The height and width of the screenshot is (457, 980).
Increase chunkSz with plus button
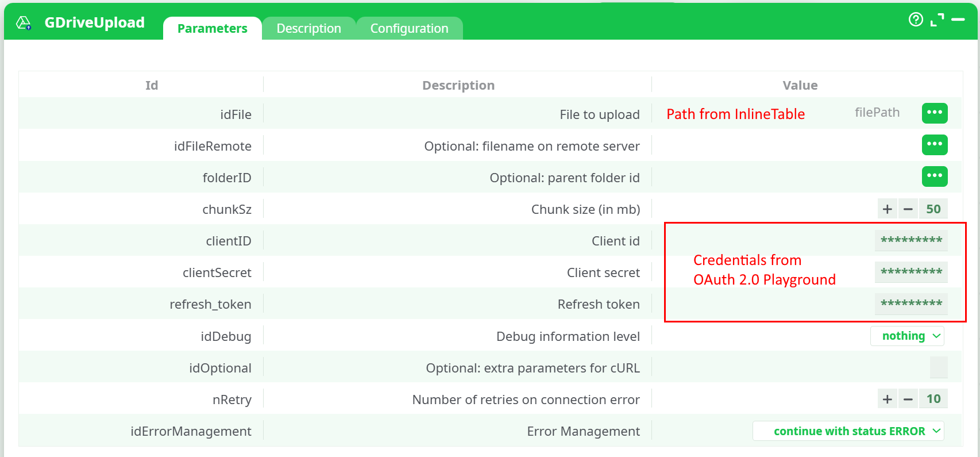[x=888, y=209]
